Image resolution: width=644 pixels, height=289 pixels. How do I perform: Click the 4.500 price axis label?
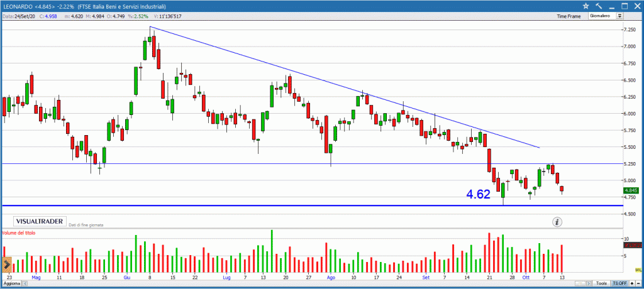point(630,214)
